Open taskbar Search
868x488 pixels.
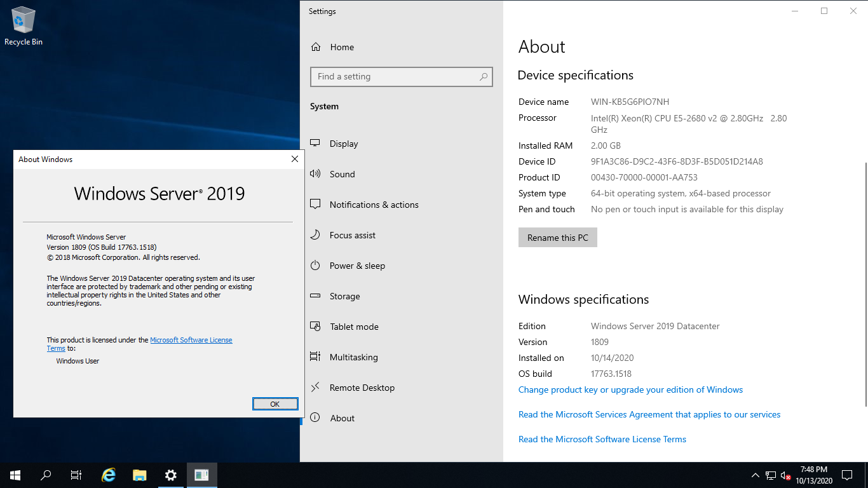point(46,475)
